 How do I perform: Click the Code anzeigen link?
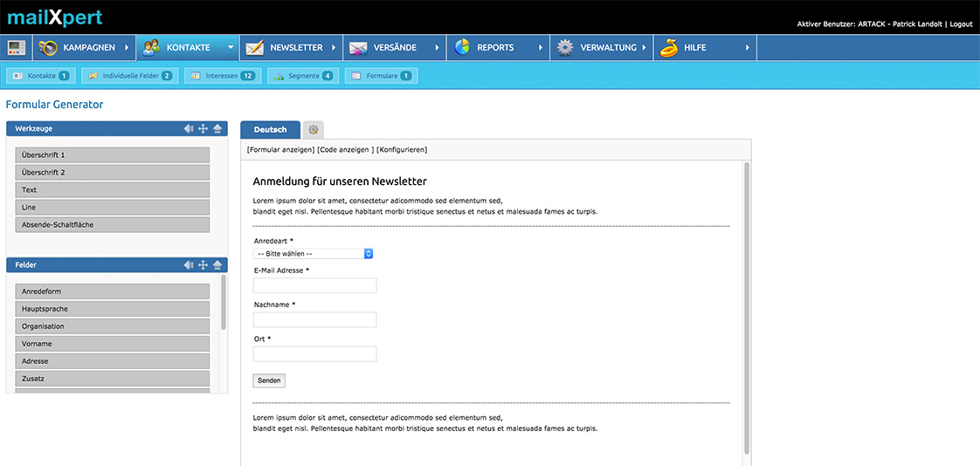point(345,150)
